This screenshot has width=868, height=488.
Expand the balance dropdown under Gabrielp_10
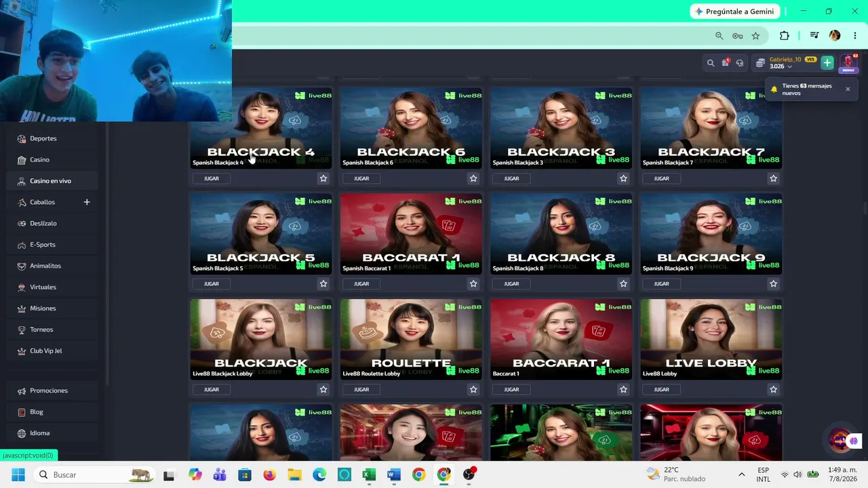[789, 67]
